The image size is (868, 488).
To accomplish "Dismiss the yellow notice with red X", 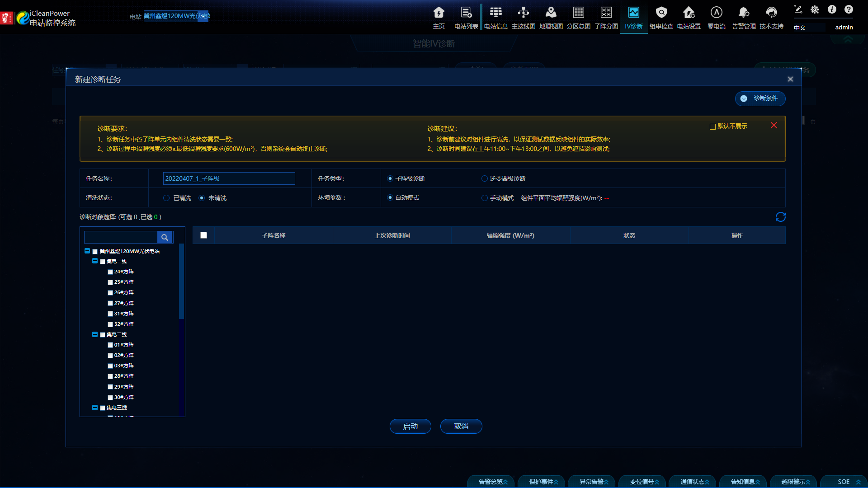I will [774, 125].
